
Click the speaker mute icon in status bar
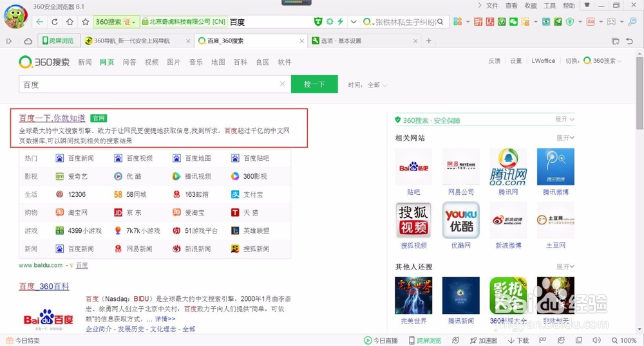[x=597, y=340]
